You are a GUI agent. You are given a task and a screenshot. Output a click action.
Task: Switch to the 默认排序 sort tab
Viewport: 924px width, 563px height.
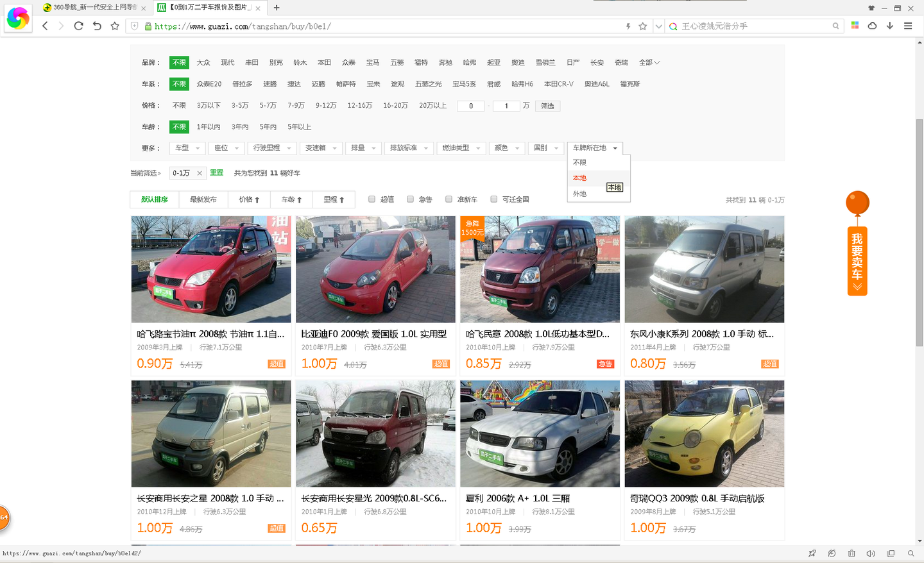[155, 199]
